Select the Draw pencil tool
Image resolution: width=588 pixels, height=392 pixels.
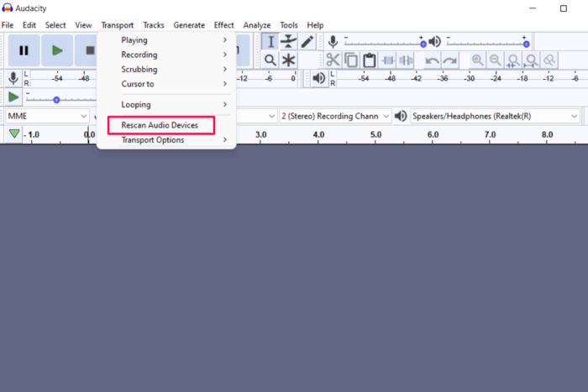pos(307,42)
